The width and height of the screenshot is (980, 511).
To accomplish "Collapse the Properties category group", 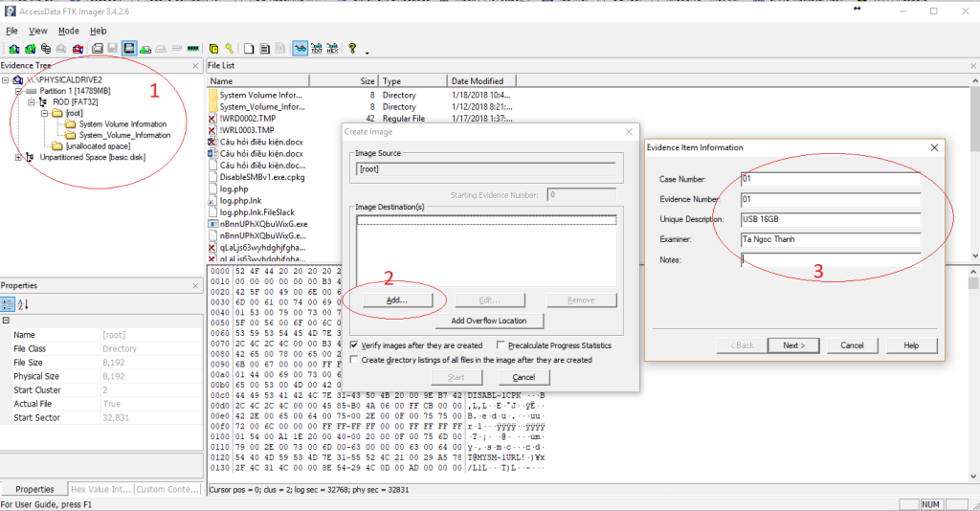I will pyautogui.click(x=6, y=320).
